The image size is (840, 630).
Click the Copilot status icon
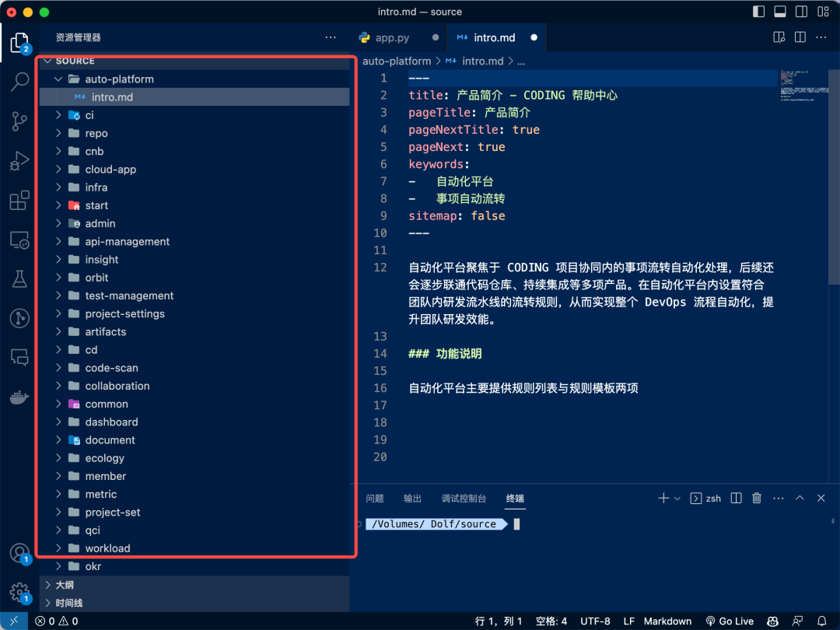772,621
